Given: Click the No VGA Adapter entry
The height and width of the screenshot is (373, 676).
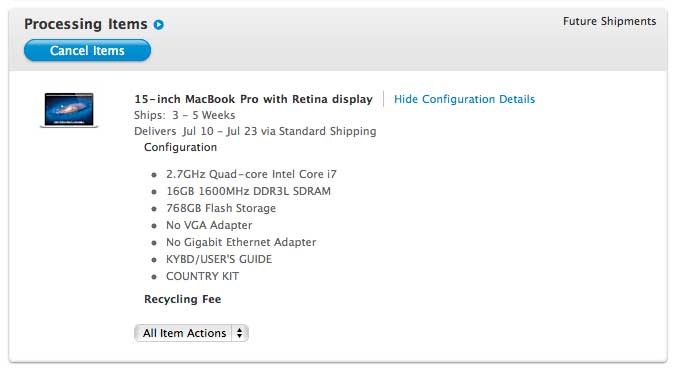Looking at the screenshot, I should coord(209,225).
